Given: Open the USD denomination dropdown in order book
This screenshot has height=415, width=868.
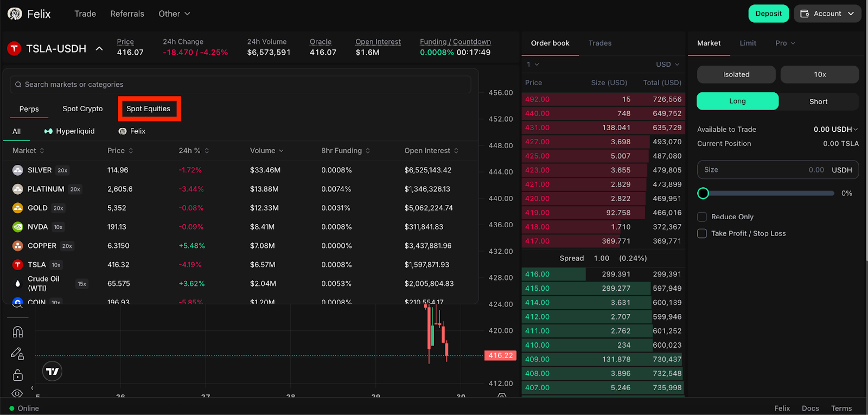Looking at the screenshot, I should tap(667, 64).
